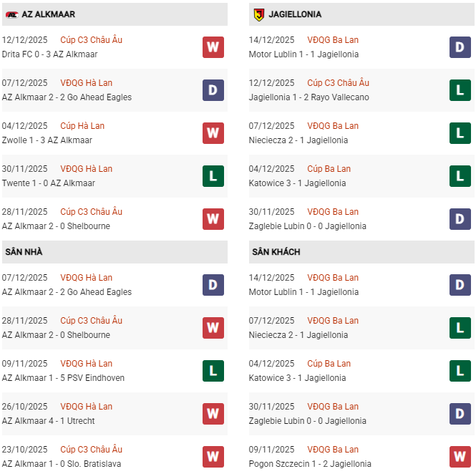Click D badge for 07/12 Go Ahead Eagles match in top AZ list
Image resolution: width=476 pixels, height=474 pixels.
[213, 90]
